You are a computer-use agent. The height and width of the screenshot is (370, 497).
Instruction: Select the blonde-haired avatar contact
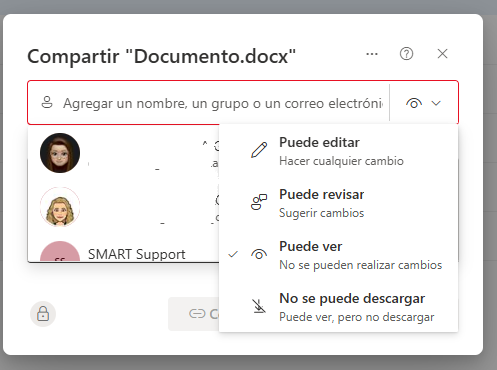click(x=60, y=207)
